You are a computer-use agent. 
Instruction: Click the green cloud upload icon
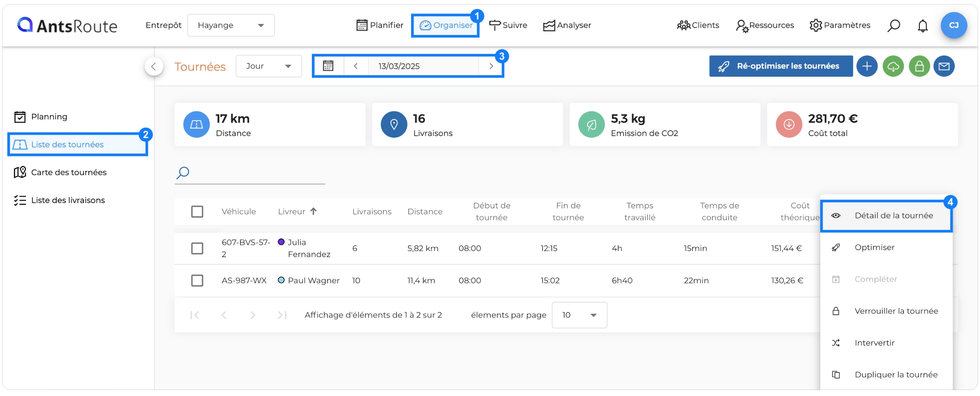point(893,66)
